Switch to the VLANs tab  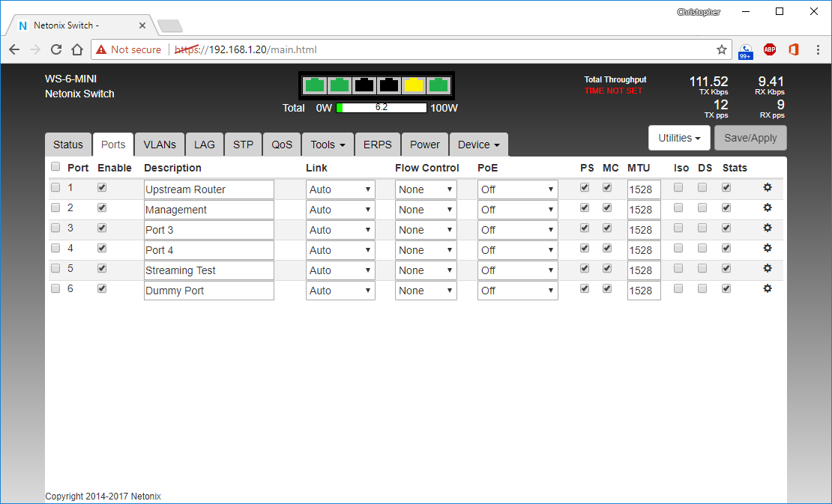point(160,145)
